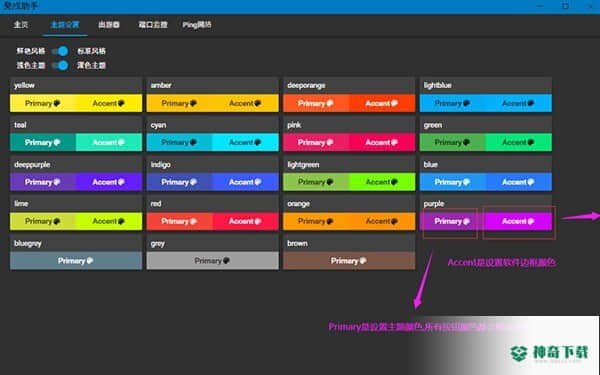Toggle the first style switch at top

coord(60,51)
